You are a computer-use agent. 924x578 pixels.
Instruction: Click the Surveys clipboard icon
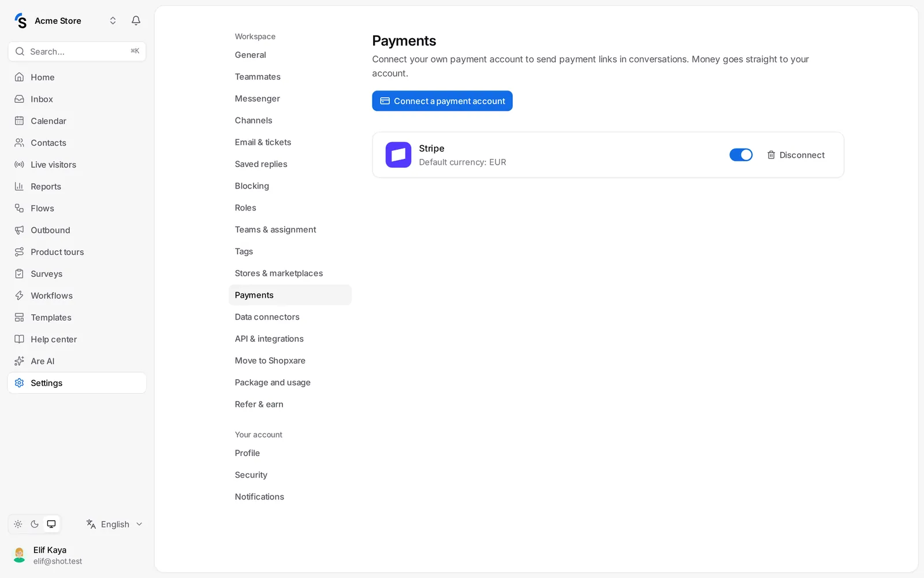[19, 274]
